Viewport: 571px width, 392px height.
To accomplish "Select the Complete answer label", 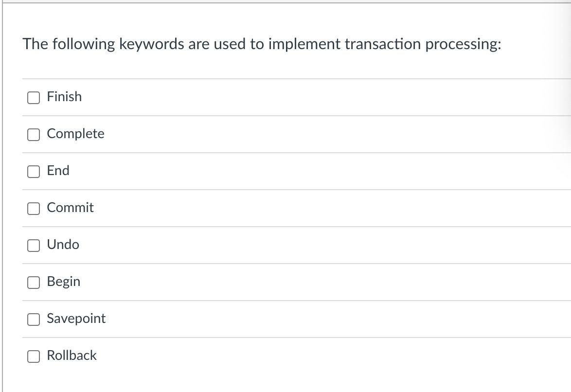I will point(75,134).
